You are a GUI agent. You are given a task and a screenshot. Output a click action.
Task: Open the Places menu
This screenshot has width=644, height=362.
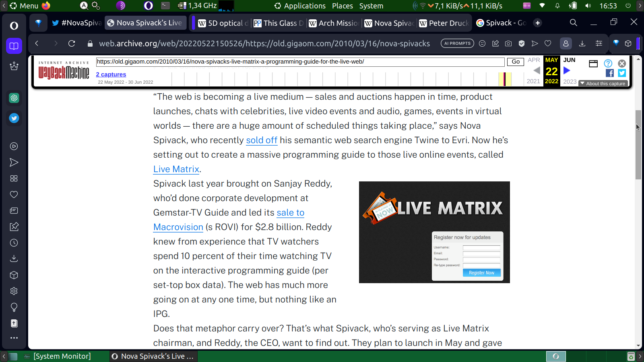tap(343, 6)
